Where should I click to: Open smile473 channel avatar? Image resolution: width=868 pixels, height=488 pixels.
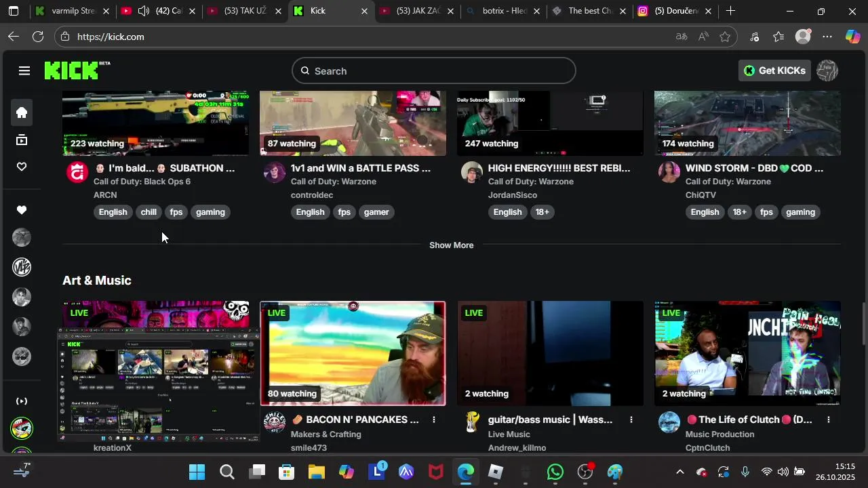pyautogui.click(x=275, y=422)
